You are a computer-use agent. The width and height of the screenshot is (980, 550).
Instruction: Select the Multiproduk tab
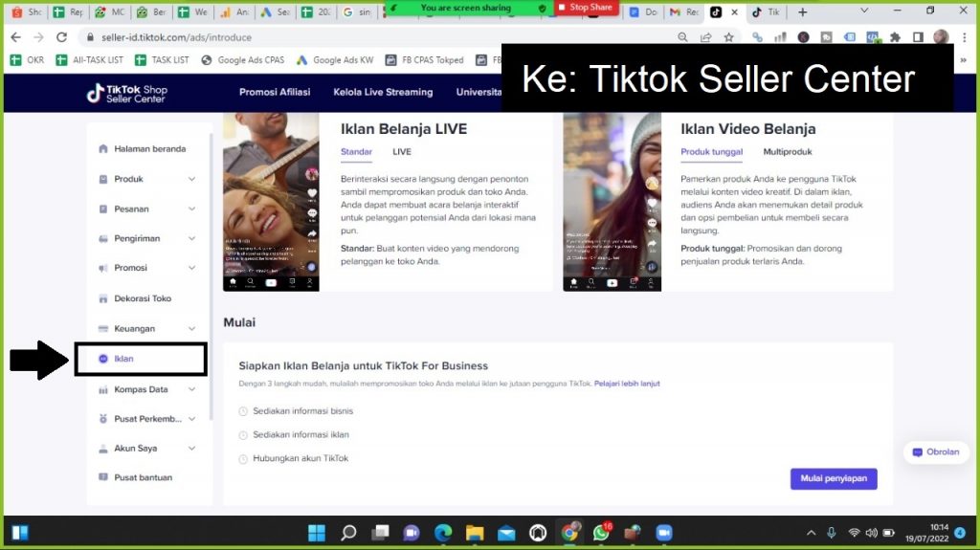787,152
